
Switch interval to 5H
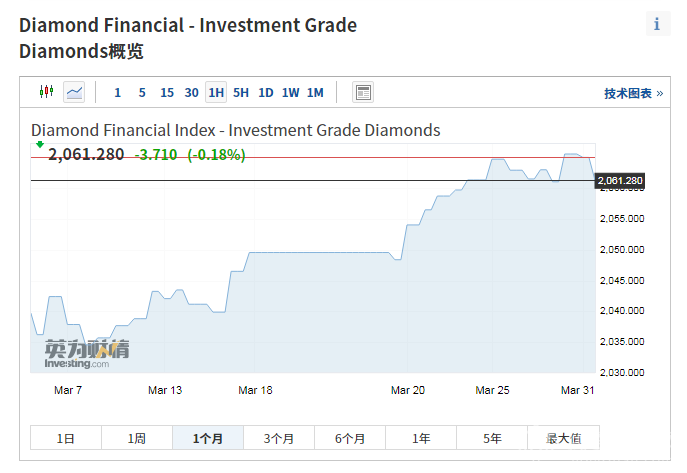(x=241, y=93)
